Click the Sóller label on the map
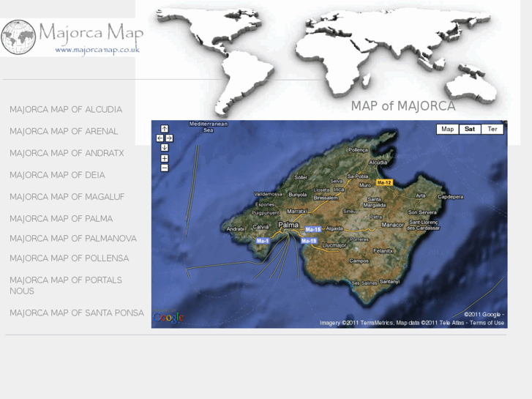Screen dimensions: 532x399 tap(301, 177)
